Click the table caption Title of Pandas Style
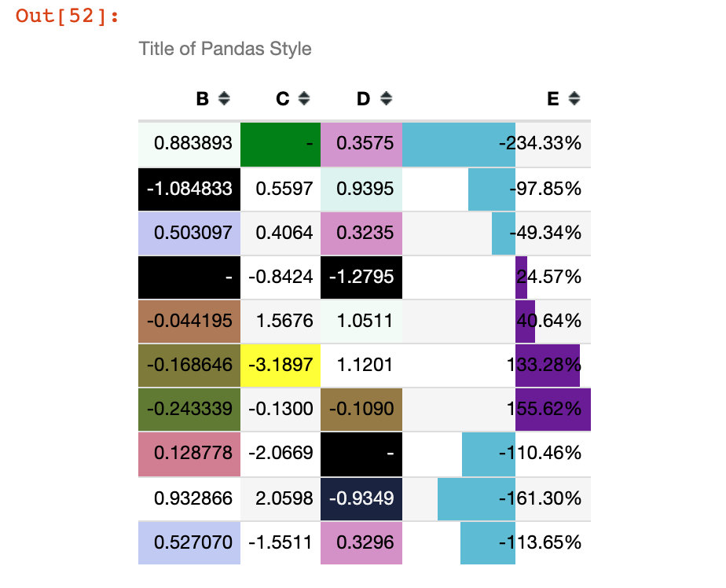 tap(225, 49)
